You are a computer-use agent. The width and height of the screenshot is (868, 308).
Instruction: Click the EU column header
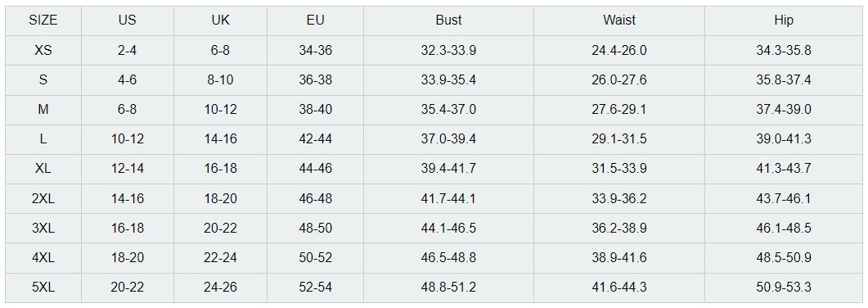(x=316, y=20)
